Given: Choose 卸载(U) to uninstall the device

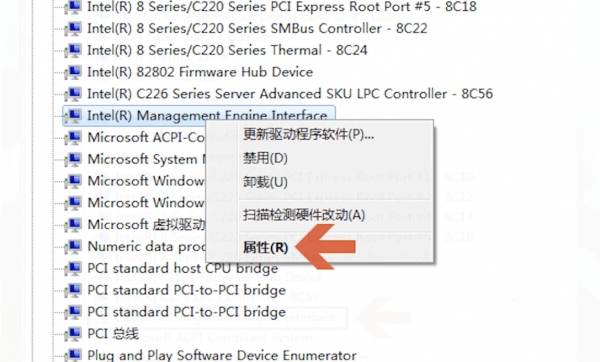Looking at the screenshot, I should (265, 182).
